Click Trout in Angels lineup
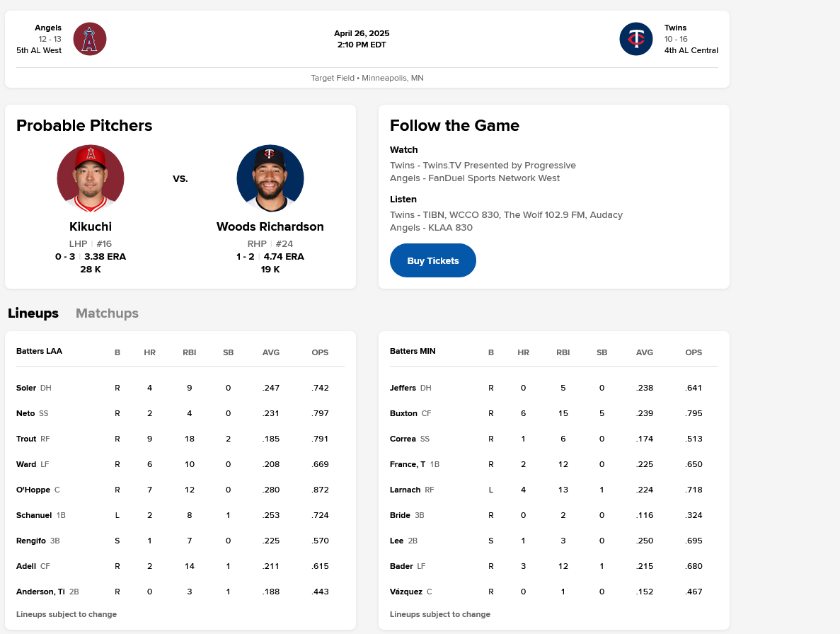The height and width of the screenshot is (634, 840). (26, 439)
